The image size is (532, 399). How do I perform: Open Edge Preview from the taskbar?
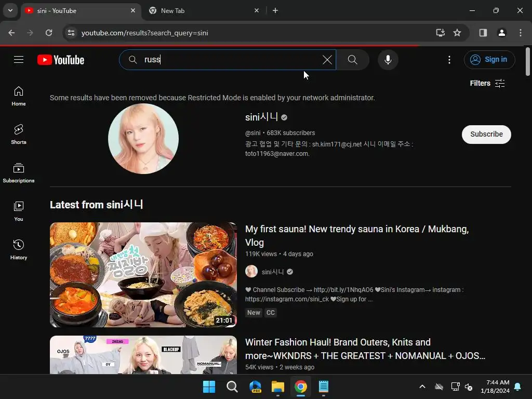point(255,387)
